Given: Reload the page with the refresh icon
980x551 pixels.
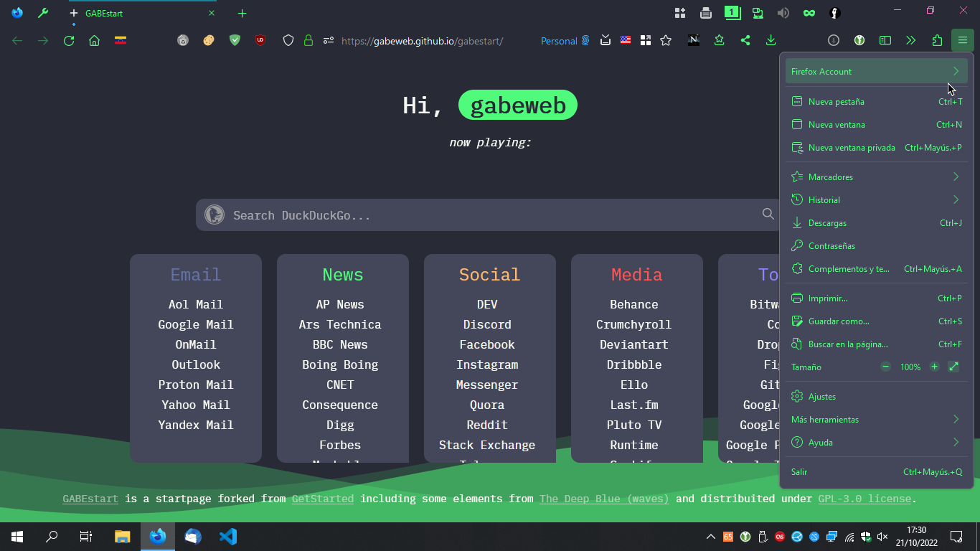Looking at the screenshot, I should click(69, 41).
